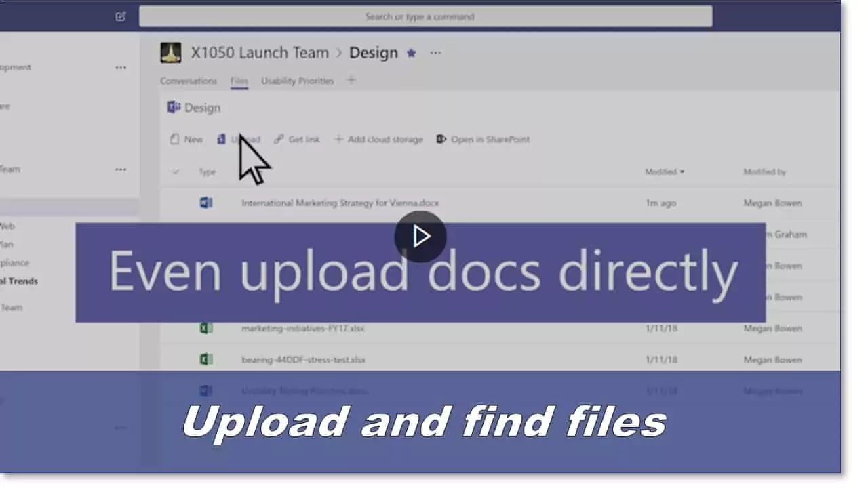Click Excel icon for marketing-initiatives-FY17.xlsx
This screenshot has height=488, width=868.
(206, 328)
